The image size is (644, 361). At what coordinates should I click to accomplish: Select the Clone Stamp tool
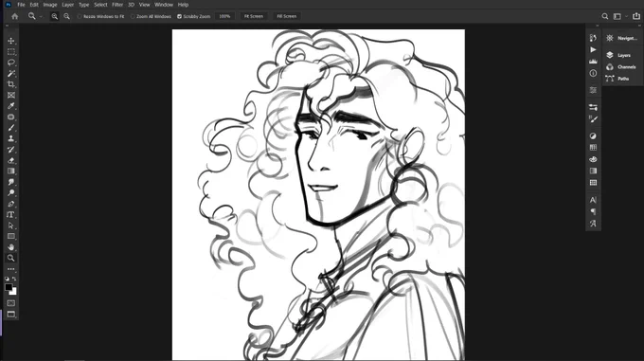(11, 139)
